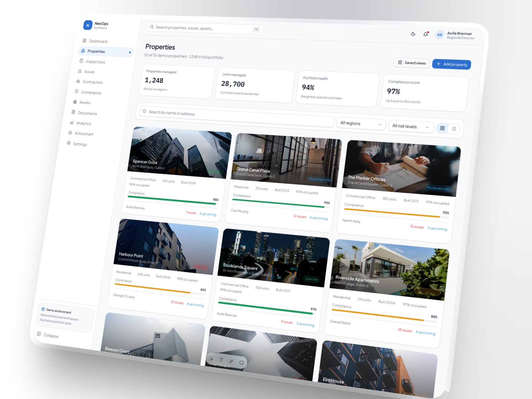Viewport: 532px width, 399px height.
Task: Switch to grid view
Action: tap(443, 128)
